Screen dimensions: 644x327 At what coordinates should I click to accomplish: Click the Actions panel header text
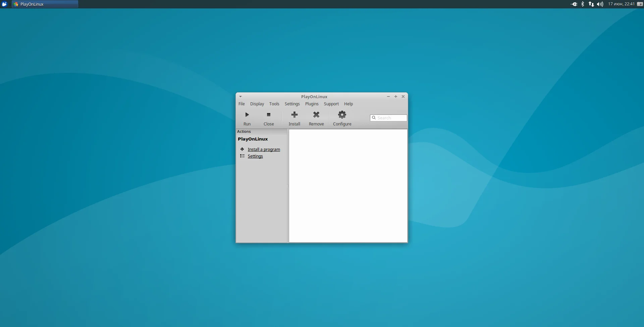click(x=244, y=131)
